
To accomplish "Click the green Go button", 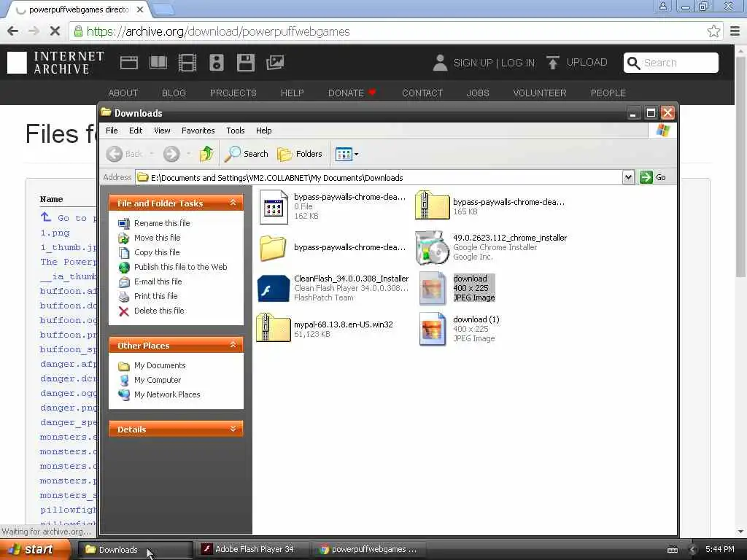I will pyautogui.click(x=653, y=177).
